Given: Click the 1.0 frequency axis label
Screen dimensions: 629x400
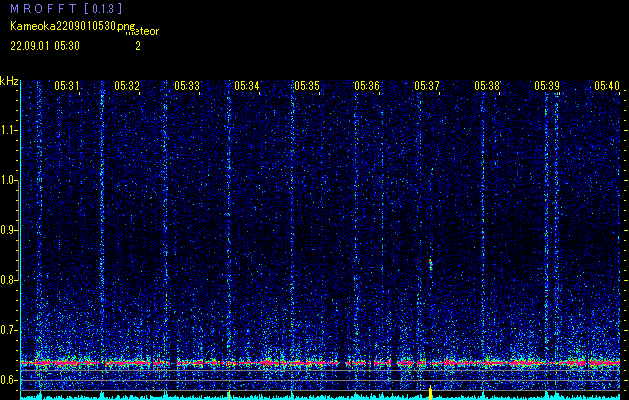Looking at the screenshot, I should (x=8, y=181).
